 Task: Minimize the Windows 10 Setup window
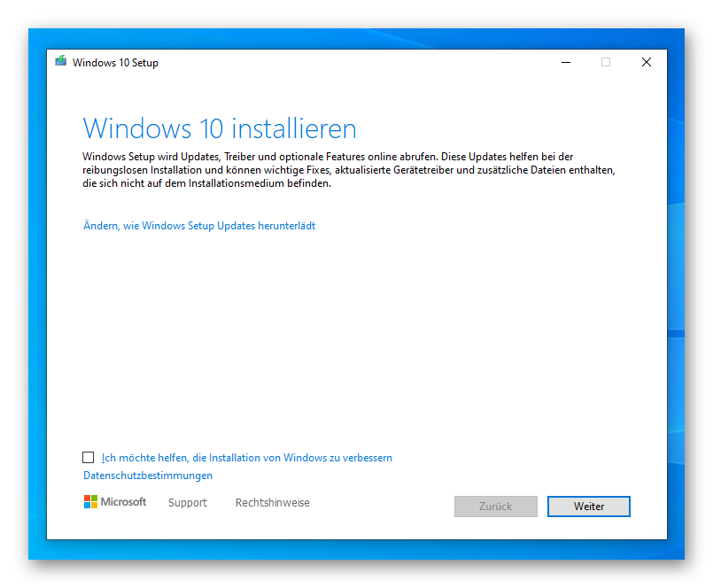[566, 62]
